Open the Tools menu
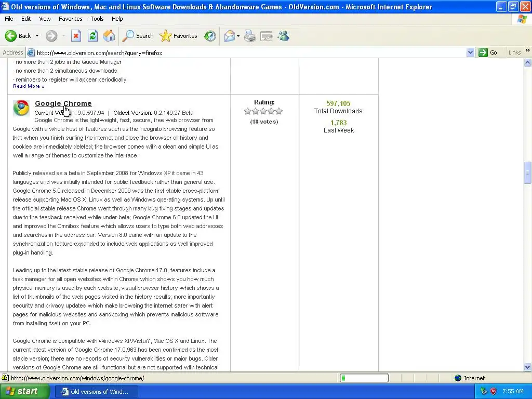 tap(97, 19)
